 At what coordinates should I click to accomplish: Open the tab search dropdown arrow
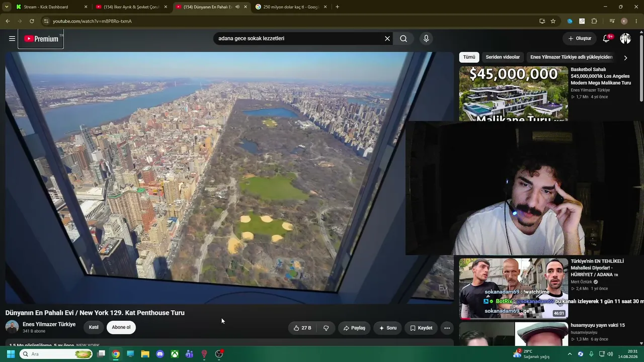click(x=7, y=7)
